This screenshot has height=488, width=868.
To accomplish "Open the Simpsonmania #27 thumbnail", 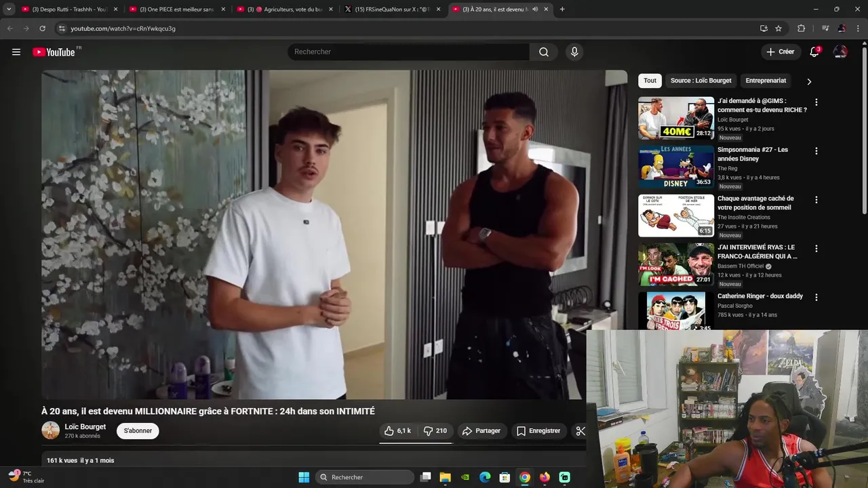I will click(x=676, y=167).
